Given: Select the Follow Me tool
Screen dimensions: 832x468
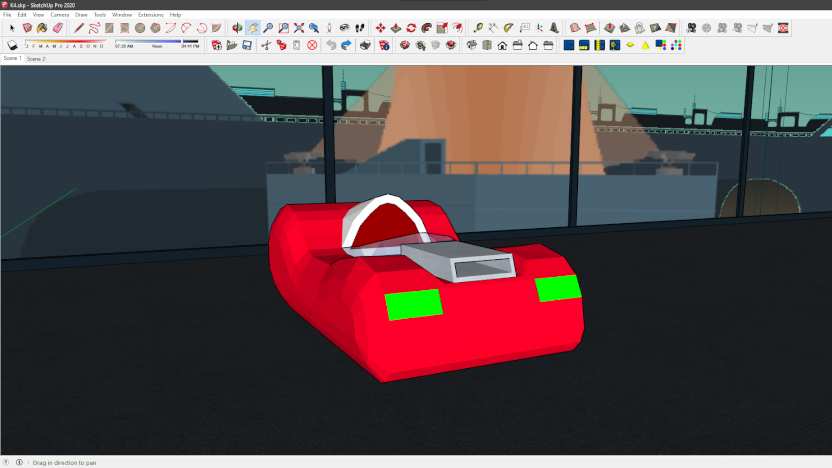Looking at the screenshot, I should (x=427, y=28).
